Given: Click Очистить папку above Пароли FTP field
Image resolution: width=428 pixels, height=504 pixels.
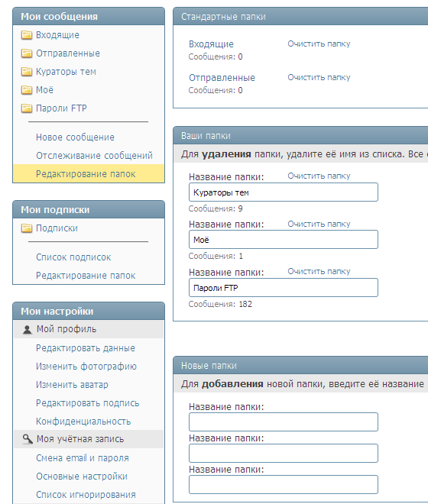Looking at the screenshot, I should coord(319,271).
